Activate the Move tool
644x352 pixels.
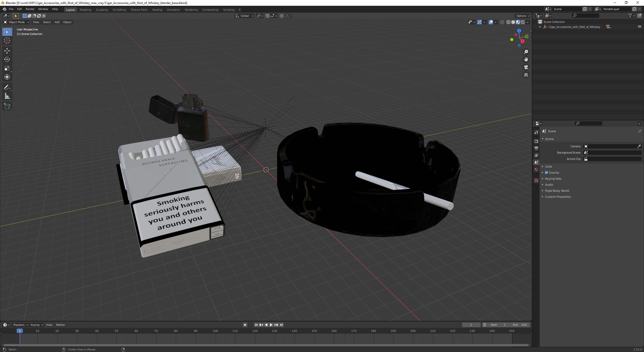(x=7, y=51)
